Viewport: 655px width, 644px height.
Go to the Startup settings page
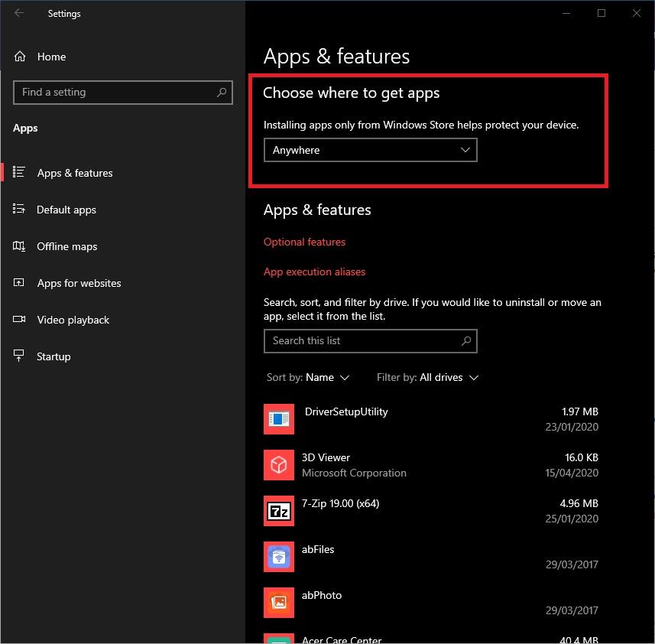tap(54, 356)
